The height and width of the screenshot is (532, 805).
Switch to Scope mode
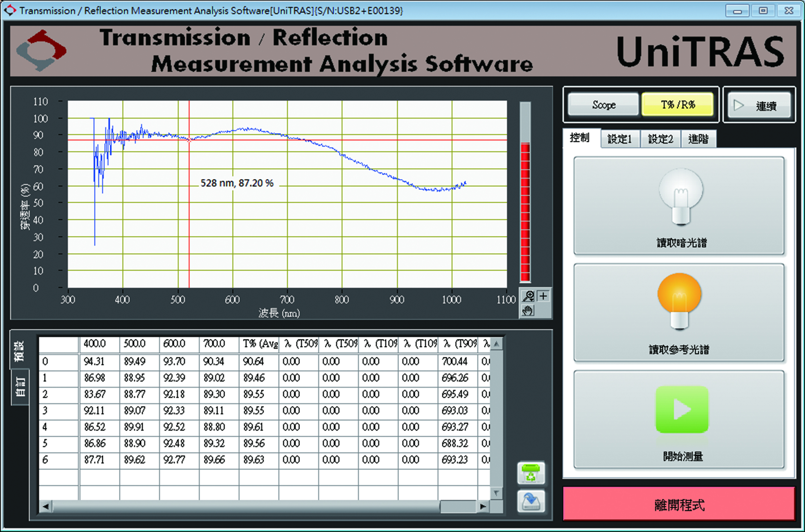[603, 105]
